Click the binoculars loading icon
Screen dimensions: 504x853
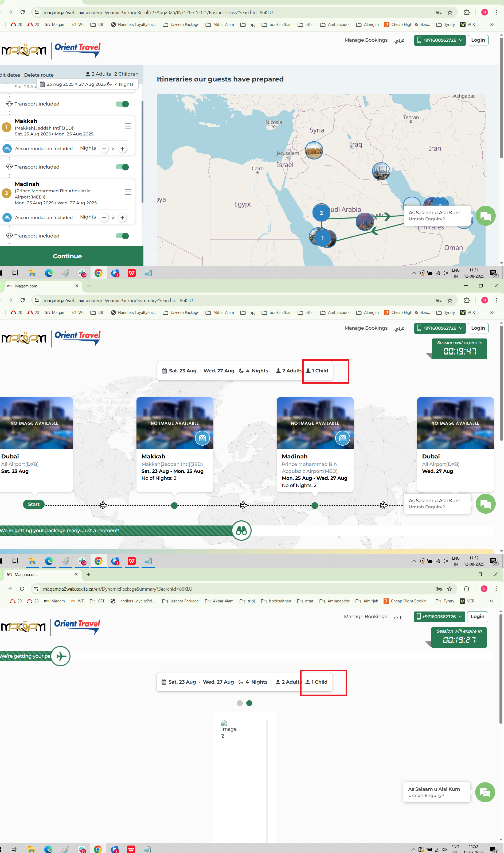click(x=241, y=530)
